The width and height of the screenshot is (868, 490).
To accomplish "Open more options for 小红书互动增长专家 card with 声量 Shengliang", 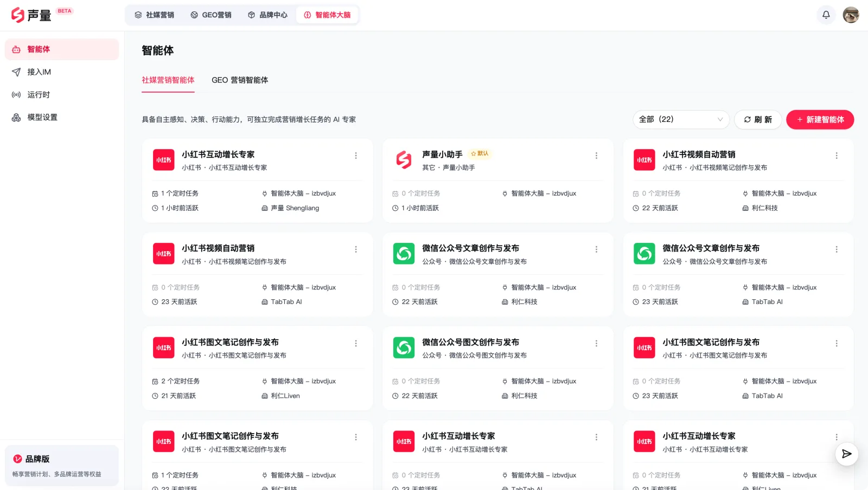I will [x=356, y=156].
